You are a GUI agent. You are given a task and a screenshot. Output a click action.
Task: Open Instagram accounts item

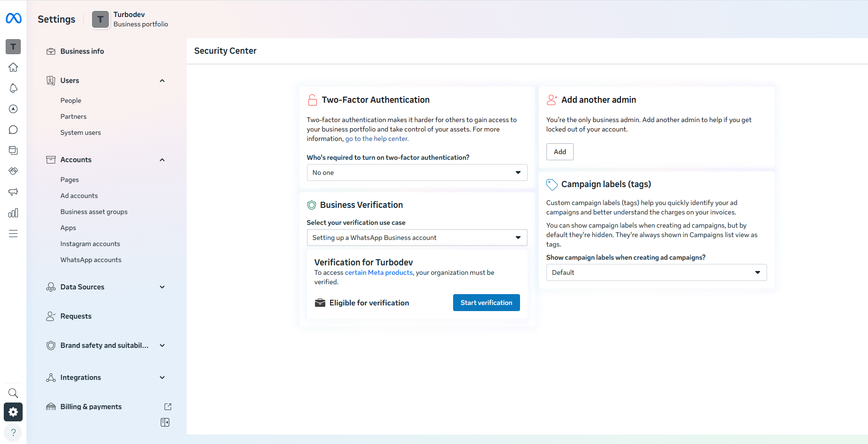90,244
